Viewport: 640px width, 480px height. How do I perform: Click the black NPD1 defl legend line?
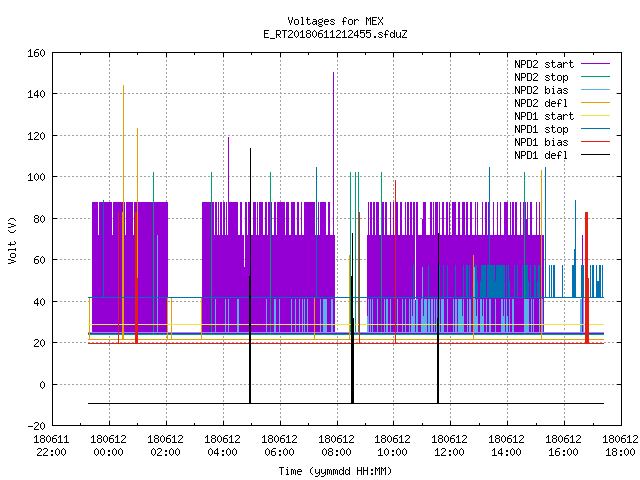[595, 155]
